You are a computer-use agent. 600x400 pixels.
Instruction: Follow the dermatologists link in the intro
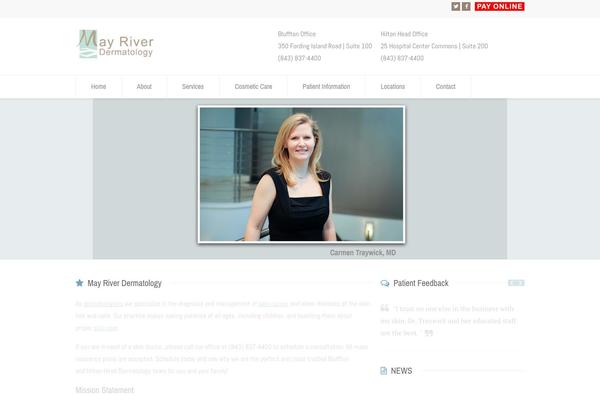tap(103, 304)
